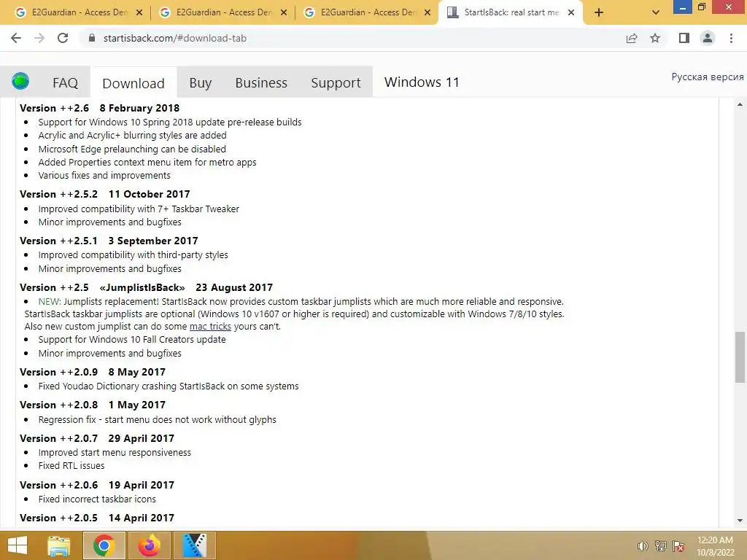Click the page scrollbar down arrow
747x560 pixels.
(x=740, y=521)
